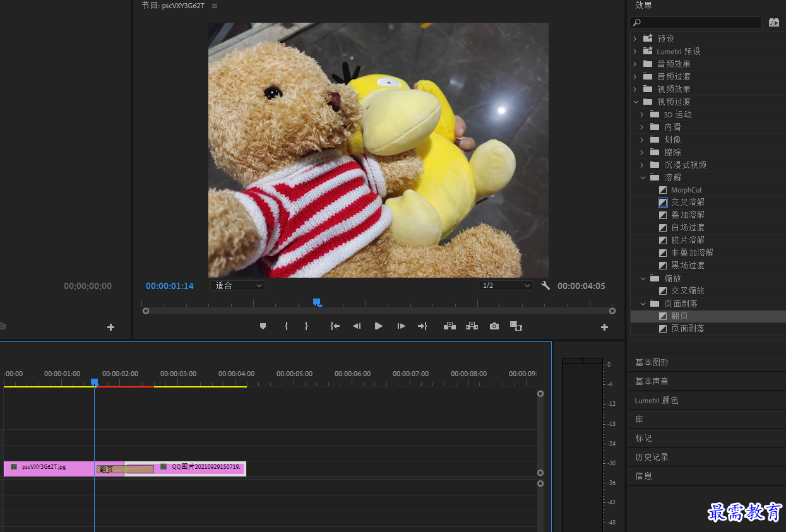786x532 pixels.
Task: Expand the 音频效果 folder
Action: coord(635,64)
